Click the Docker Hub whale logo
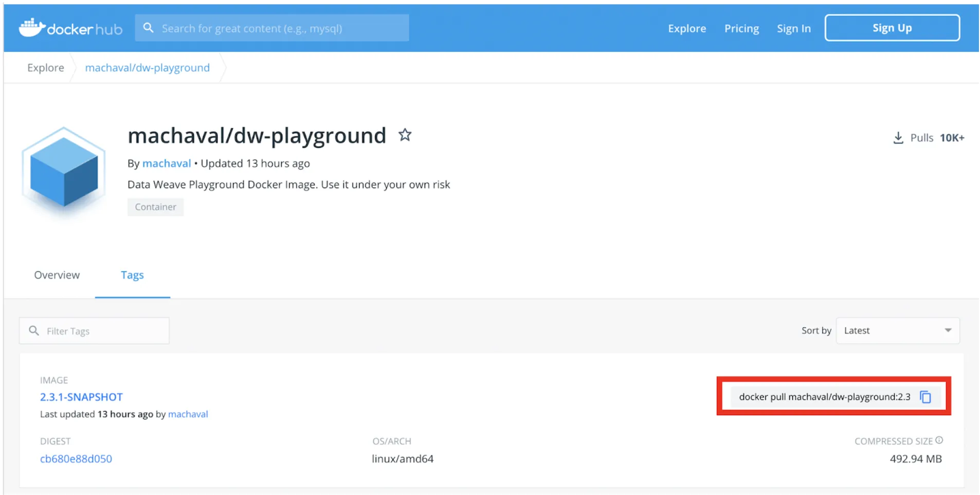 coord(70,28)
